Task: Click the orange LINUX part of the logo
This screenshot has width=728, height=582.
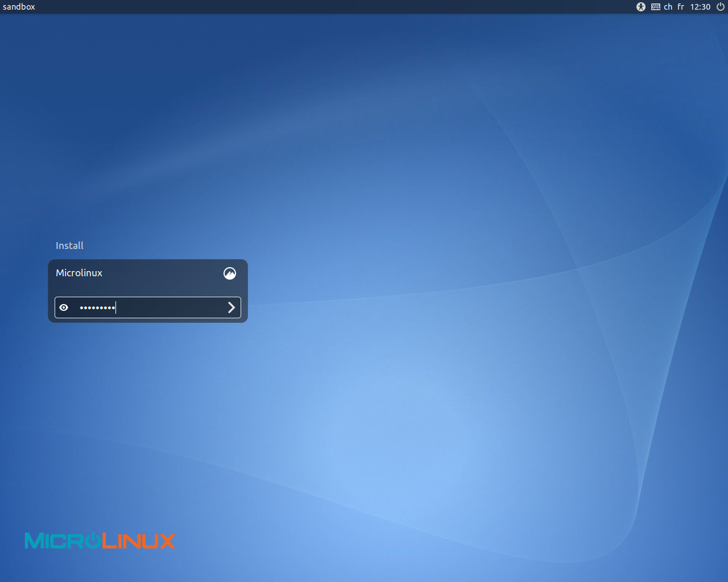Action: (139, 541)
